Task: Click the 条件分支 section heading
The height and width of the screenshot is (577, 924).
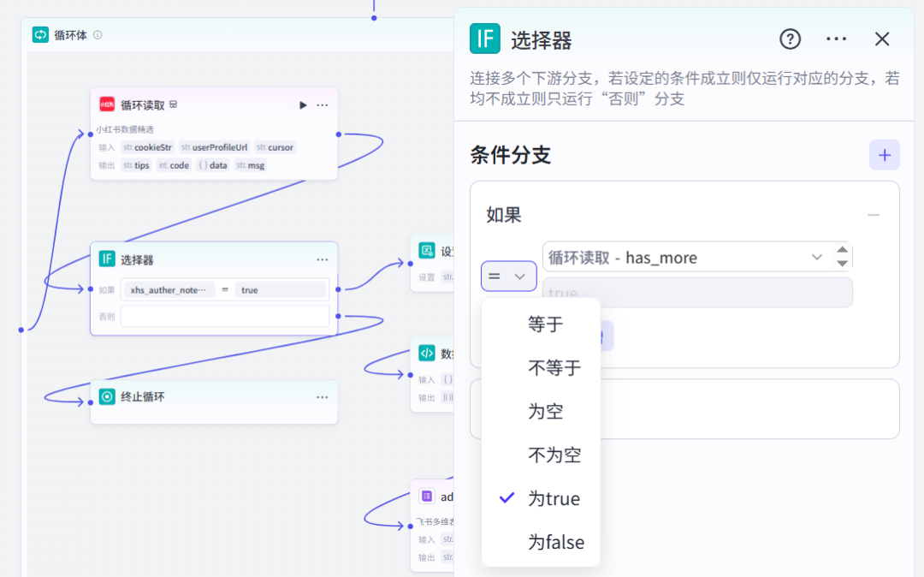Action: (510, 155)
